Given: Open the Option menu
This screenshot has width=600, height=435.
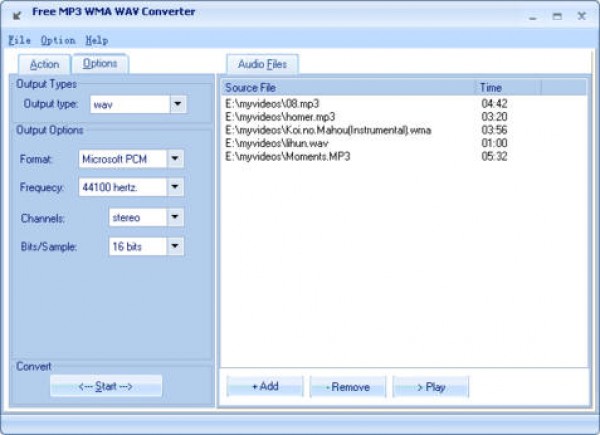Looking at the screenshot, I should point(58,40).
